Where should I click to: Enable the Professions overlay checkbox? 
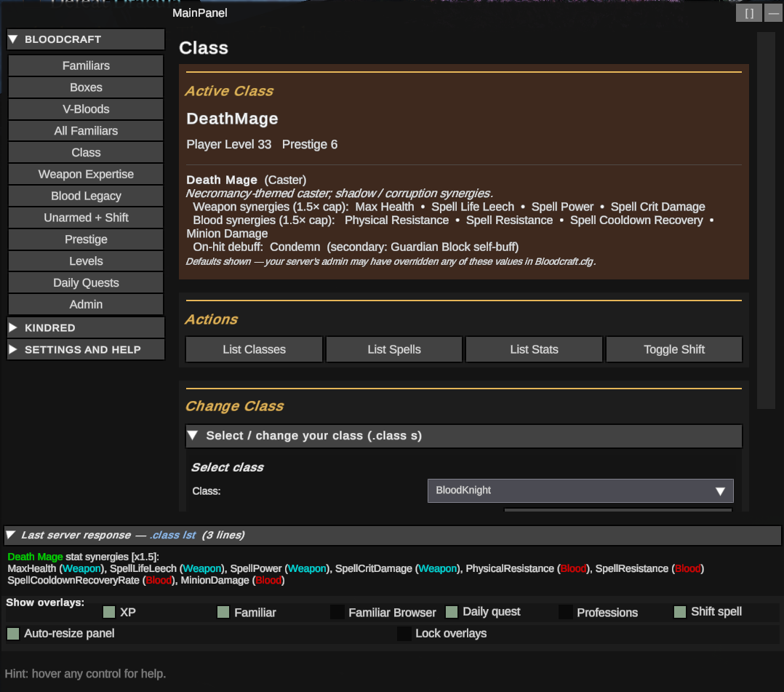pos(566,612)
